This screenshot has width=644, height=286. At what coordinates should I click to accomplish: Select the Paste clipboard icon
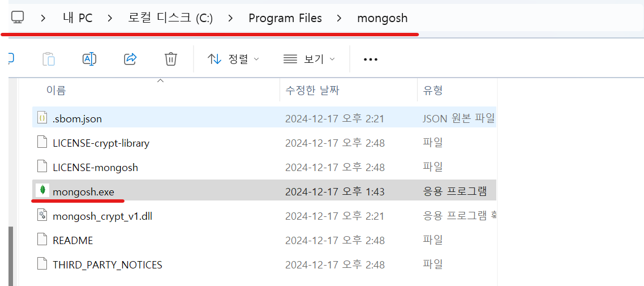click(x=49, y=59)
